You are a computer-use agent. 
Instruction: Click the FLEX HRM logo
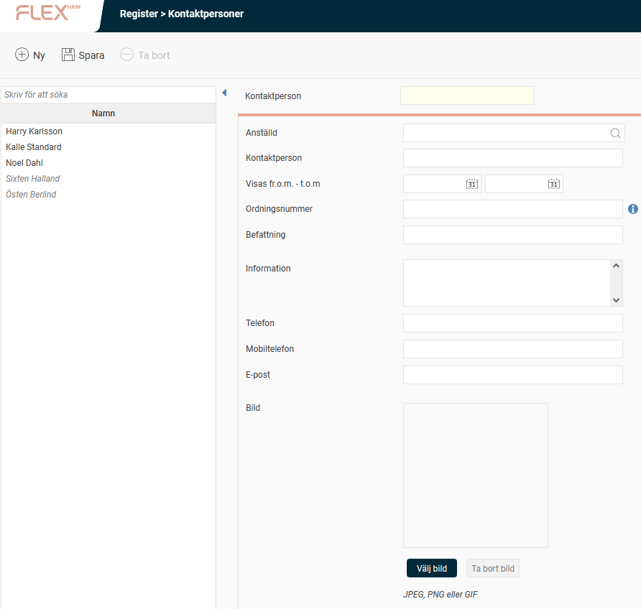pos(48,14)
